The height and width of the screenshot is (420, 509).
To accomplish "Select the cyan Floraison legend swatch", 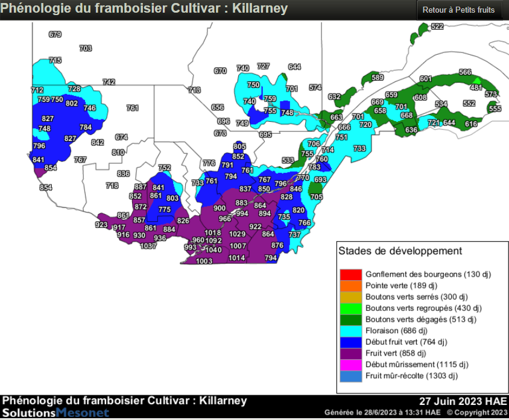I will 350,331.
